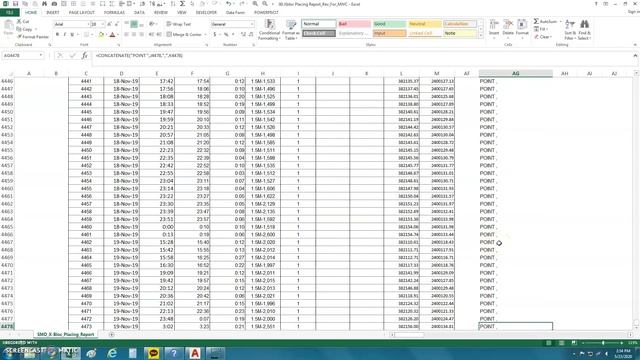640x360 pixels.
Task: Toggle Italic formatting
Action: coord(64,35)
